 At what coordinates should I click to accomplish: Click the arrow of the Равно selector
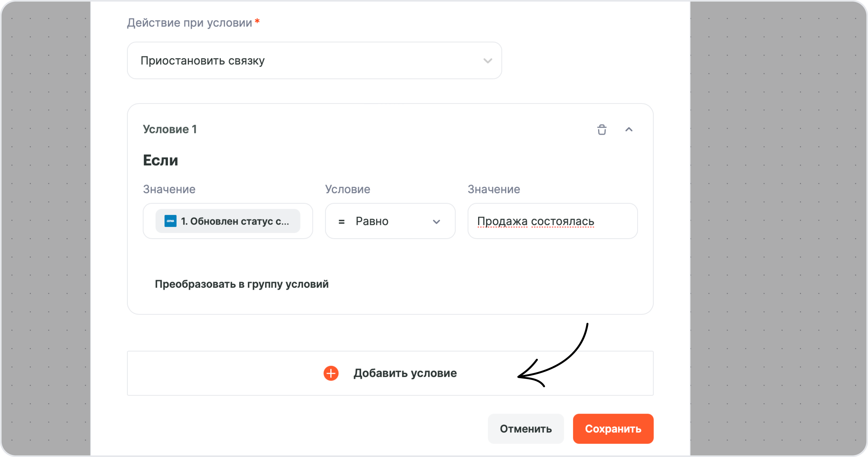[x=436, y=222]
